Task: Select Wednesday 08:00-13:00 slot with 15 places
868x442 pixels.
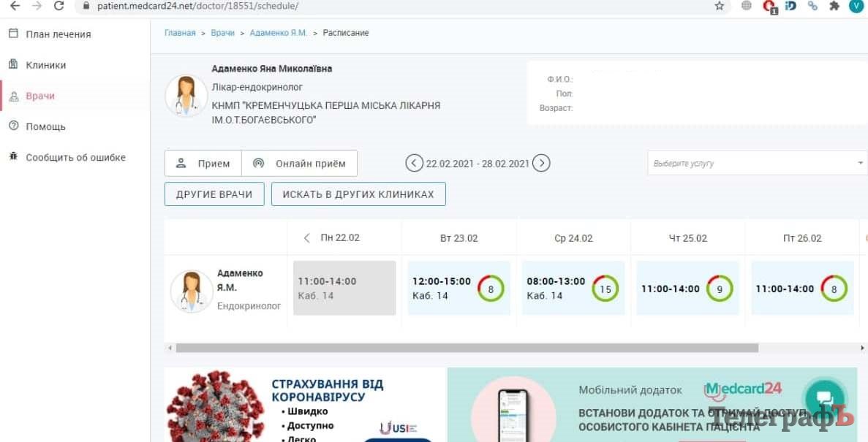Action: pyautogui.click(x=573, y=288)
